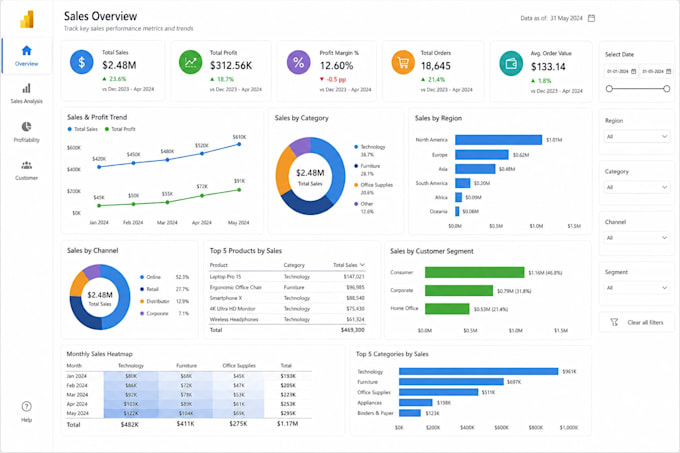Select the Home Office segment bar
The height and width of the screenshot is (453, 680).
click(447, 309)
